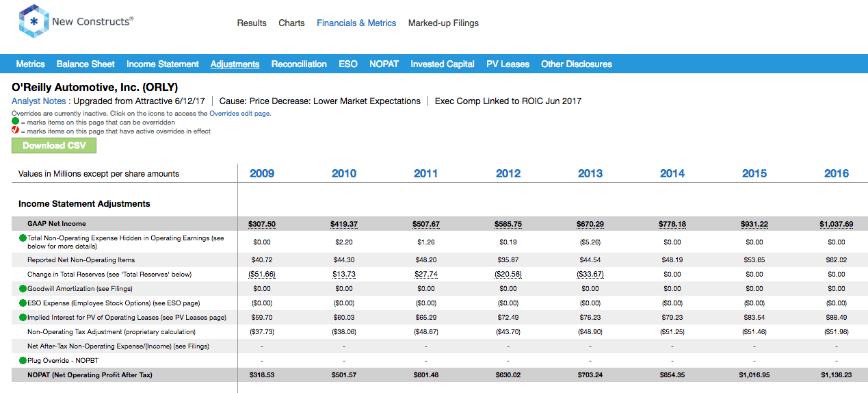The width and height of the screenshot is (868, 393).
Task: Click Change in Total Reserves value $13.73
Action: (344, 275)
